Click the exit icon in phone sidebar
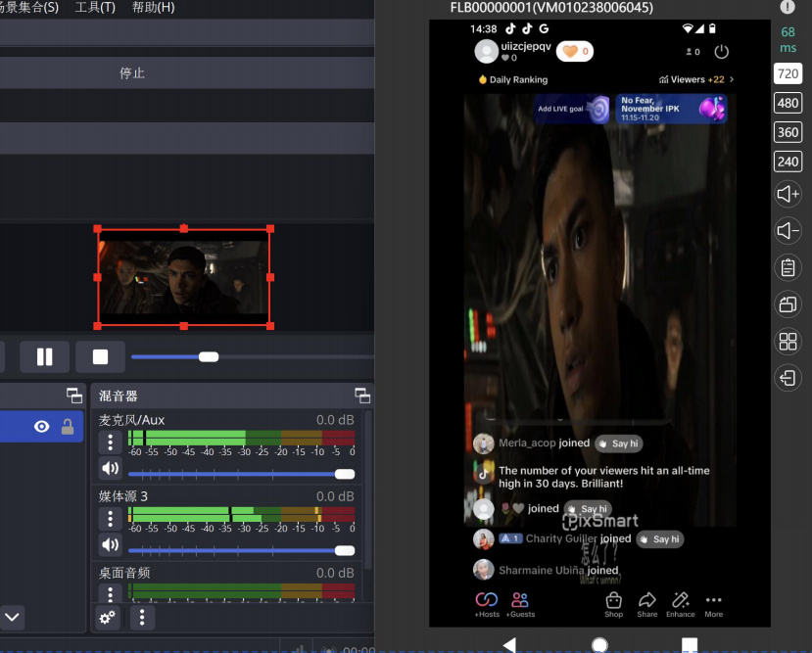Screen dimensions: 812x653 788,378
